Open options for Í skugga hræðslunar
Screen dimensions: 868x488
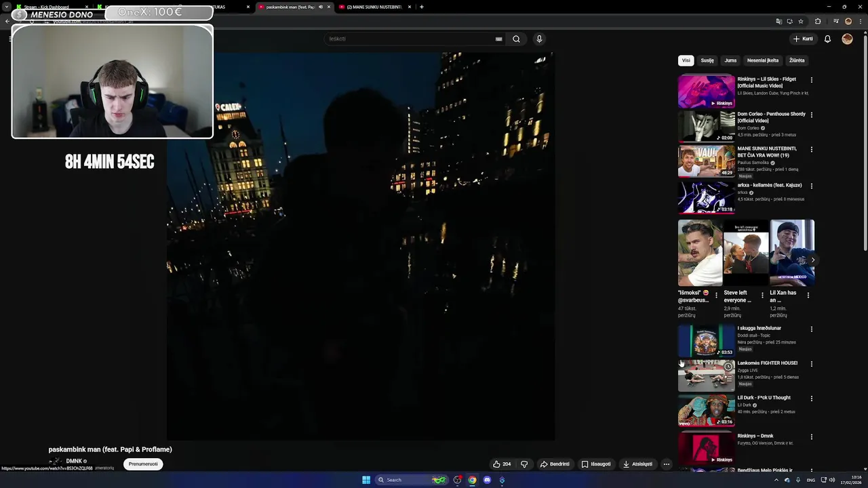[811, 329]
